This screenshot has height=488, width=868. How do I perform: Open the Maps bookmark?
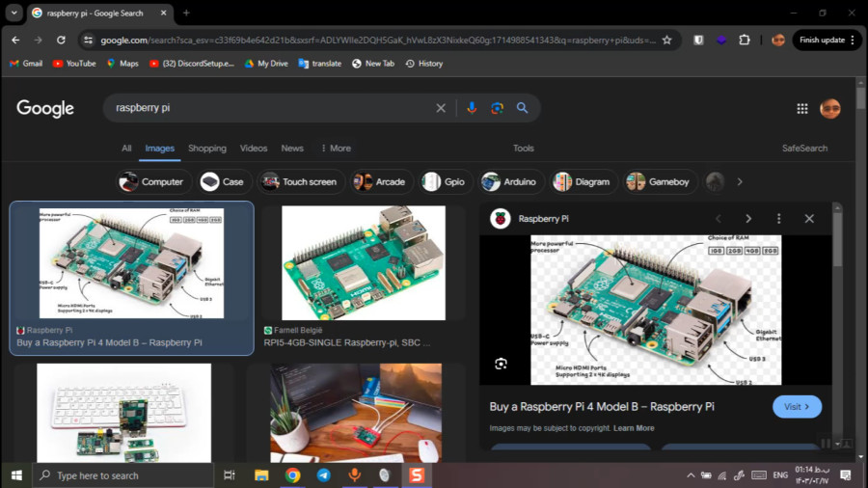122,64
